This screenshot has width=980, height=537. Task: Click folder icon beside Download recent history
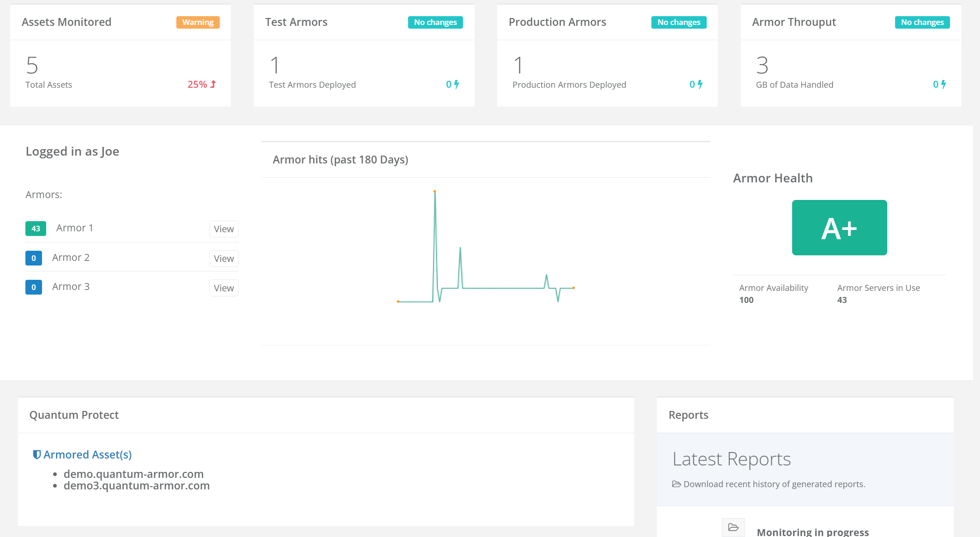tap(676, 484)
